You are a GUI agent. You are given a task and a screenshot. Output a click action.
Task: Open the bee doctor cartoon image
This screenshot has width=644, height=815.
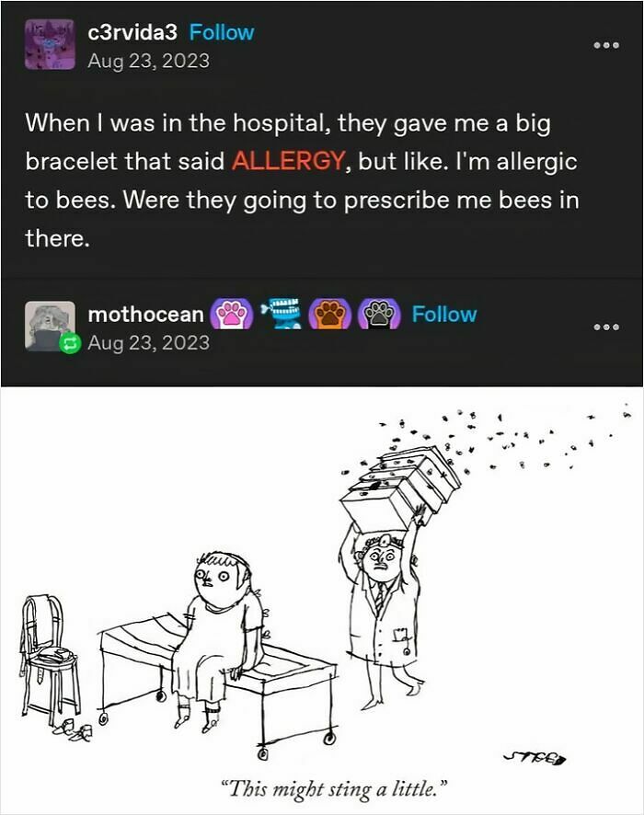point(322,601)
